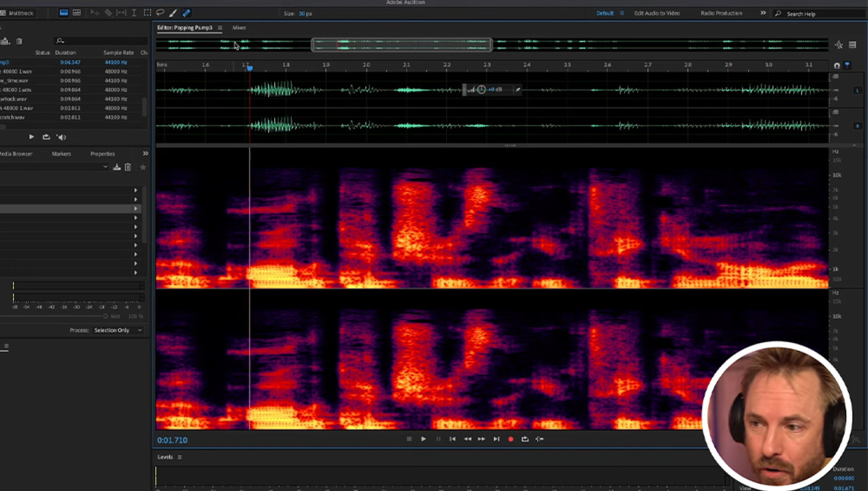Select the Spot Healing Brush tool
Viewport: 868px width, 491px height.
click(x=186, y=13)
